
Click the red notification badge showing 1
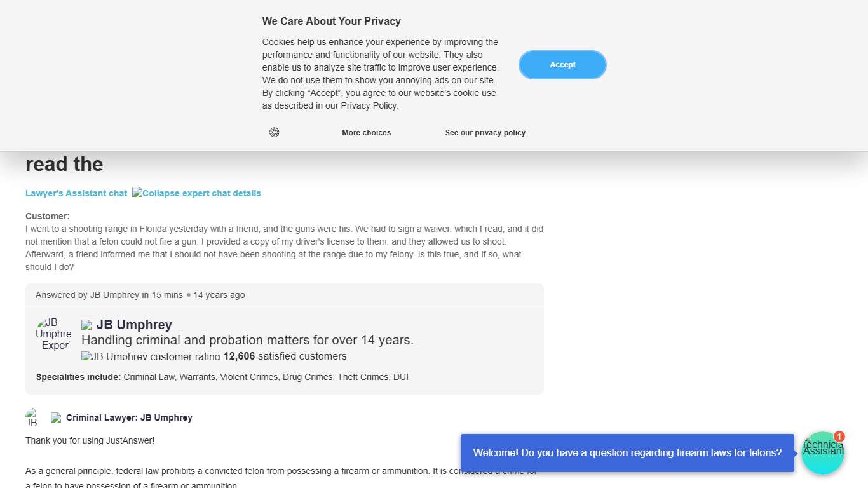[x=839, y=437]
